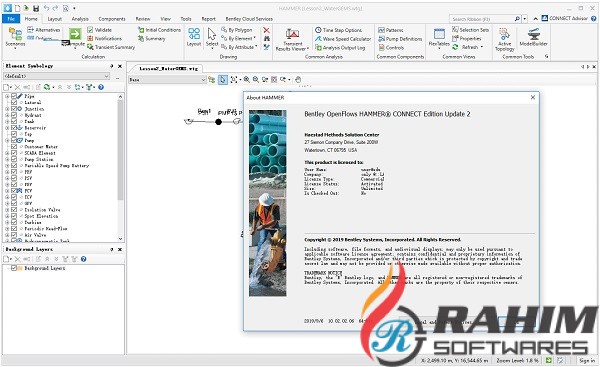
Task: Open the Transient Summary
Action: tap(111, 47)
